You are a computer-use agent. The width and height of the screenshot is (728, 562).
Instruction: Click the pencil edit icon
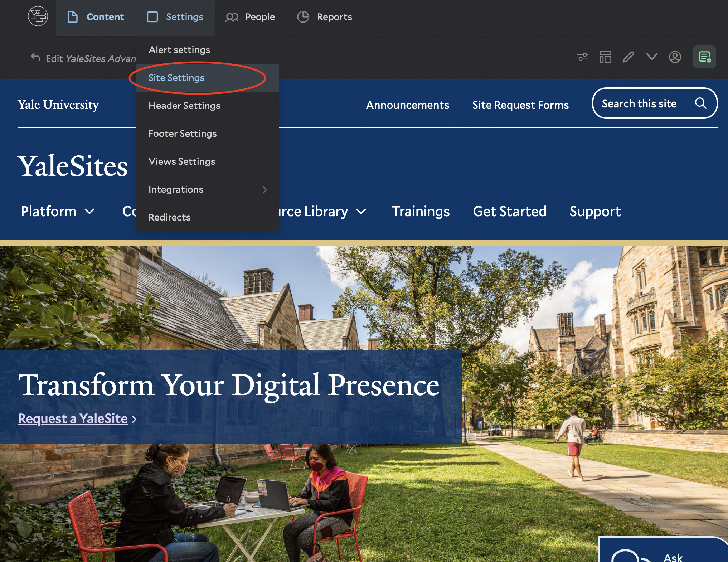coord(628,57)
